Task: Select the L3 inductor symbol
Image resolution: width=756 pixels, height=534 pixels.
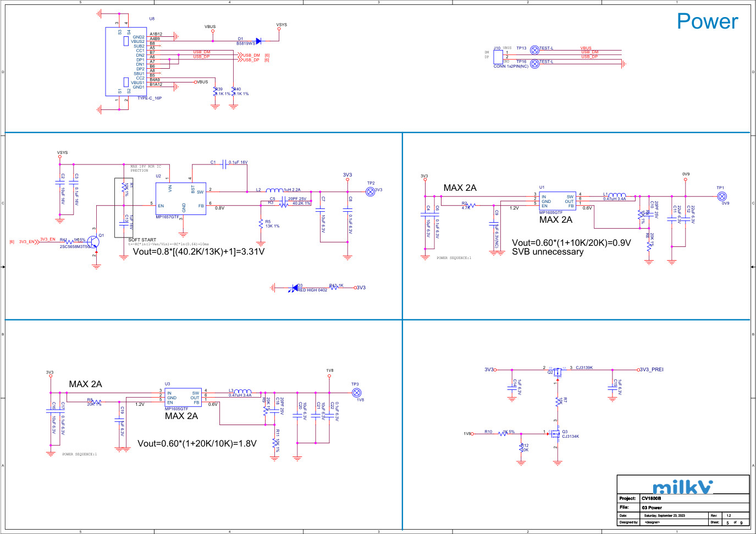Action: (x=242, y=391)
